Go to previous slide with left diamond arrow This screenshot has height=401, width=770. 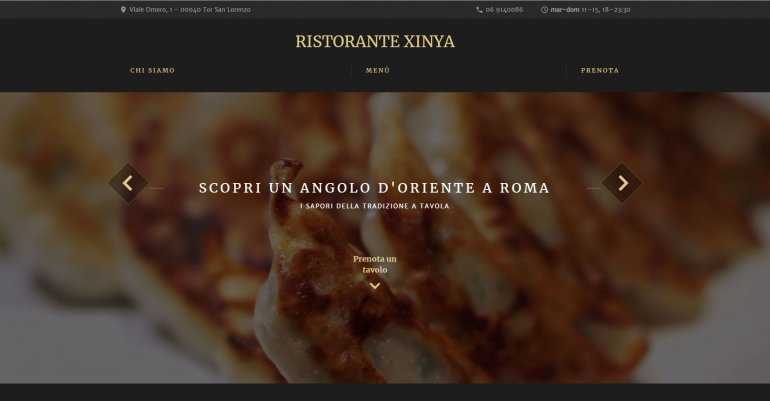[128, 183]
